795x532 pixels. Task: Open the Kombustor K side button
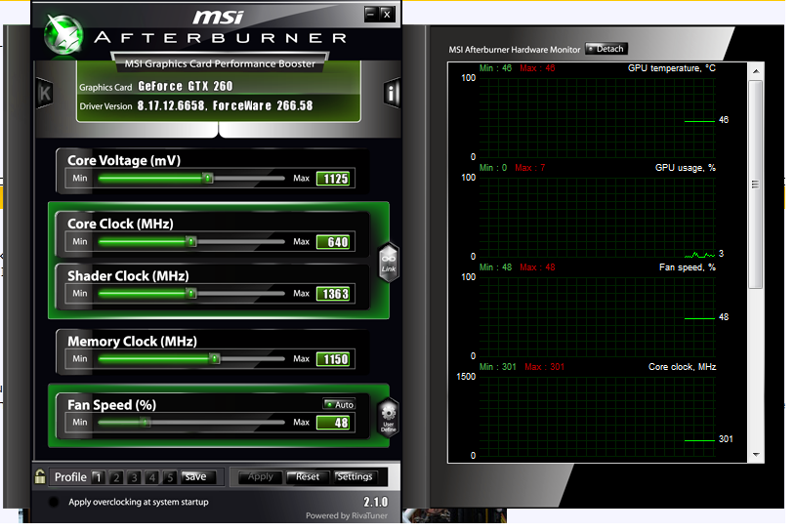point(45,94)
